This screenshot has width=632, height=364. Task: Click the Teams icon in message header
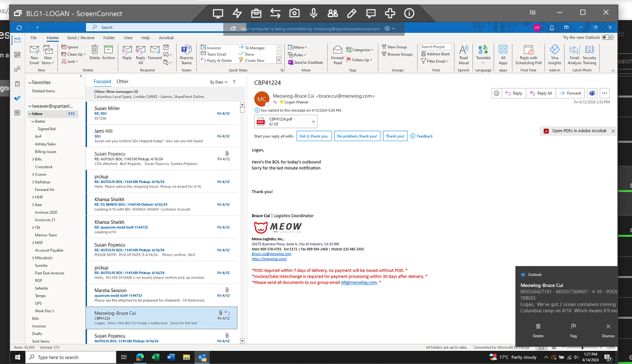[x=592, y=93]
